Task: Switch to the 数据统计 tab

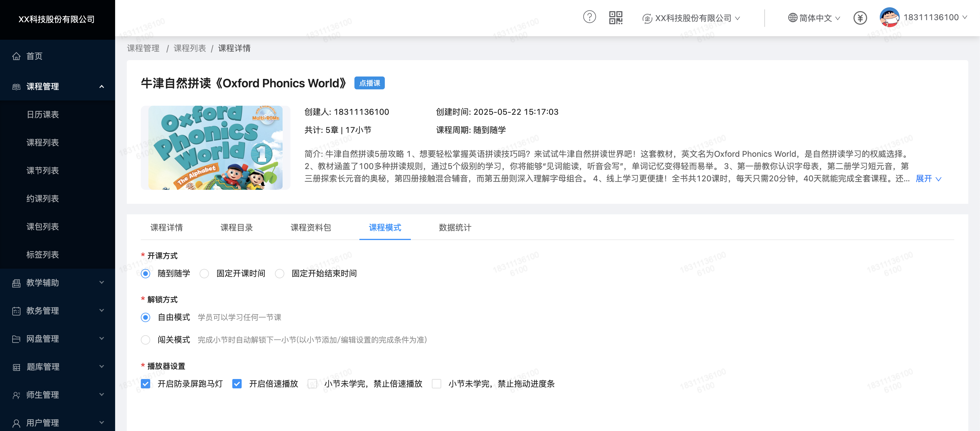Action: point(454,227)
